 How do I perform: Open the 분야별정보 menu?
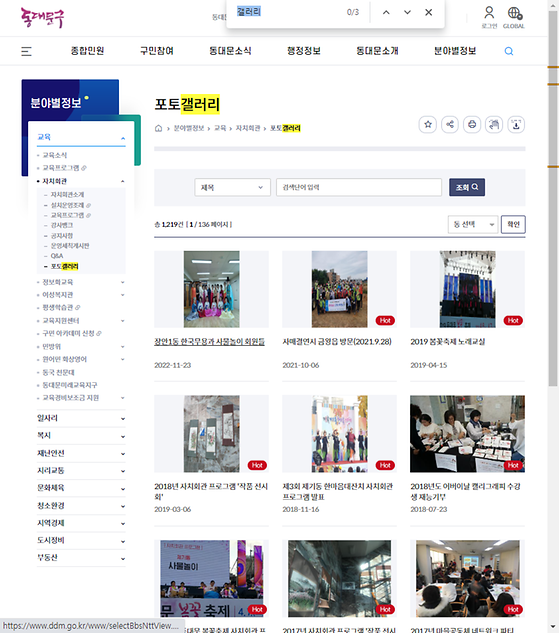tap(455, 51)
